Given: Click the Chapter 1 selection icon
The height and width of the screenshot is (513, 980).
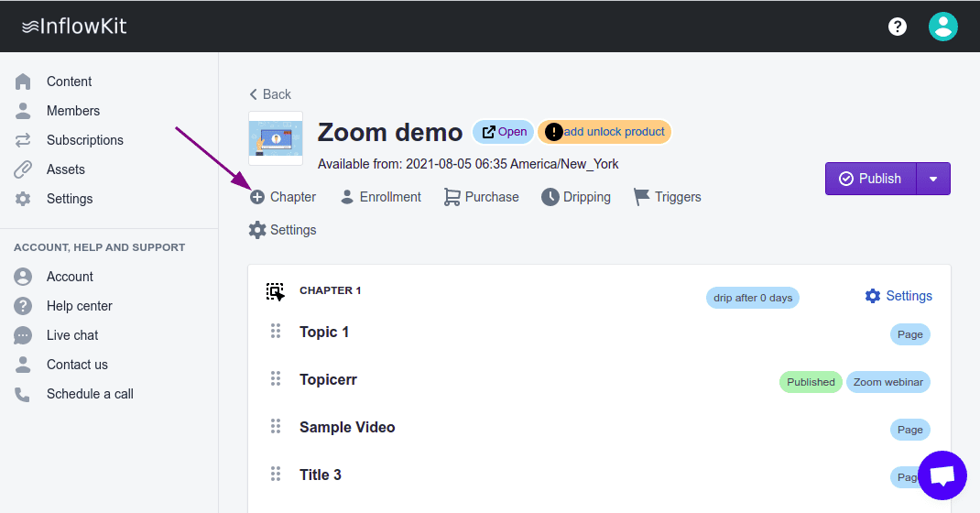Looking at the screenshot, I should [276, 292].
